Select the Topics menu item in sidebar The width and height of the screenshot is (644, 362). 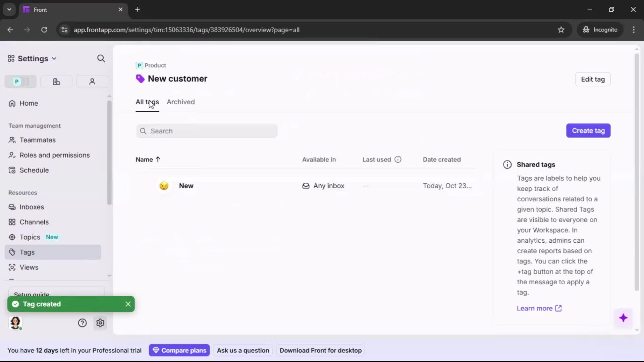click(x=29, y=237)
